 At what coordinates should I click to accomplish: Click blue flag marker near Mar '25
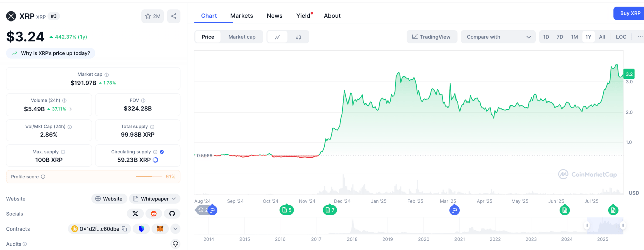click(454, 210)
